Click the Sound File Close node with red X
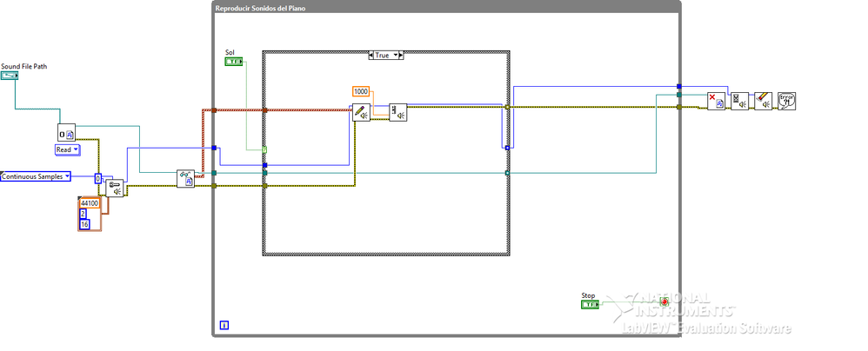Screen dimensions: 868x351 click(x=717, y=101)
